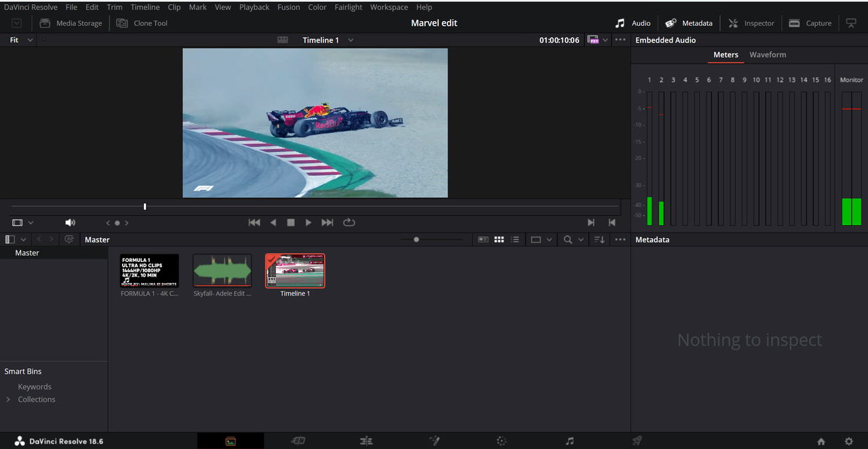Screen dimensions: 868x449
Task: Select the Master bin
Action: coord(27,253)
